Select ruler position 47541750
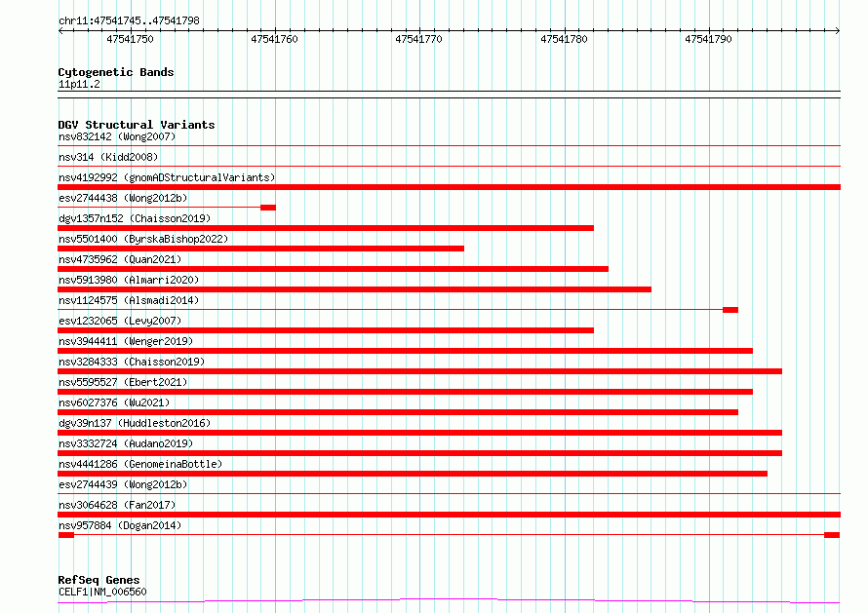This screenshot has height=613, width=868. (130, 39)
